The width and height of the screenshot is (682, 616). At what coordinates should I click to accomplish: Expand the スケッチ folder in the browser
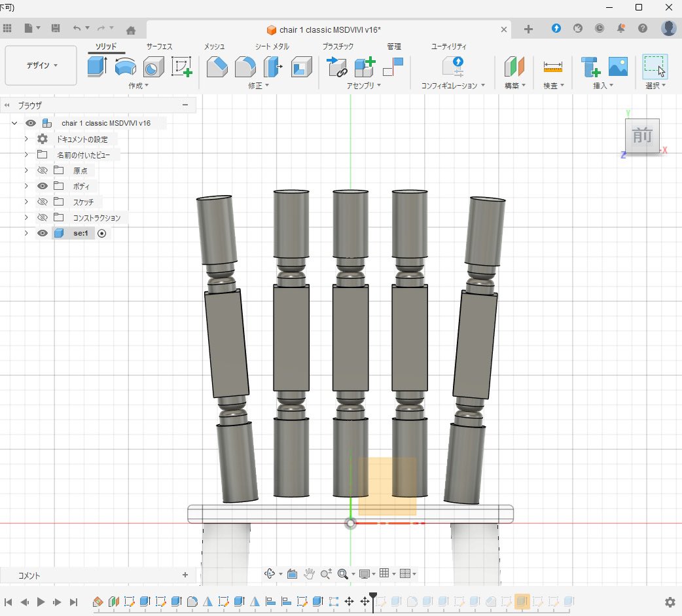click(x=26, y=202)
